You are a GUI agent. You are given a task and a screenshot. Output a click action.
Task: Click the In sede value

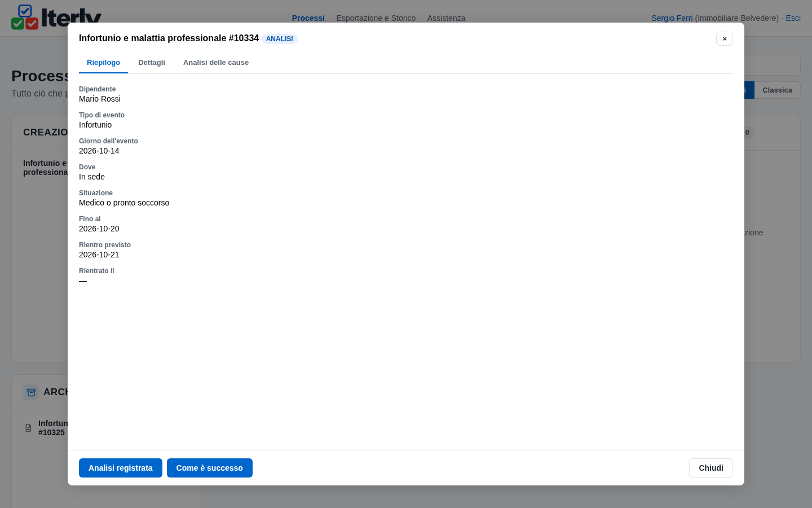[92, 177]
